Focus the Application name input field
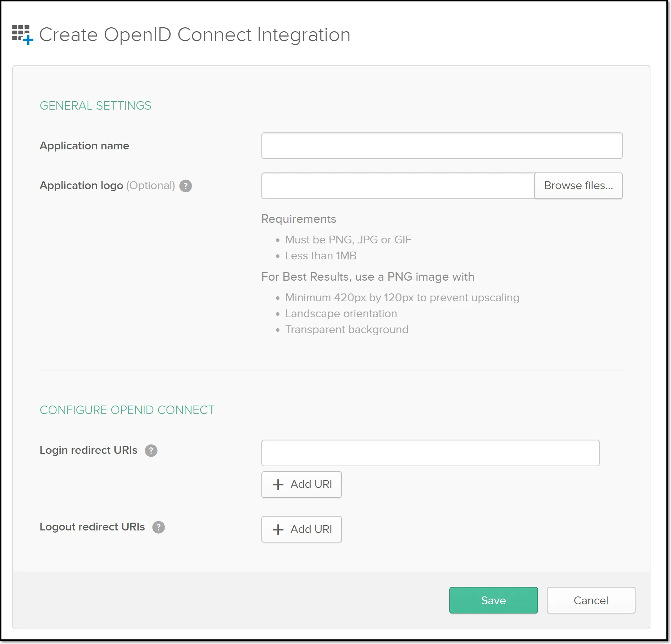This screenshot has width=671, height=644. pos(442,146)
